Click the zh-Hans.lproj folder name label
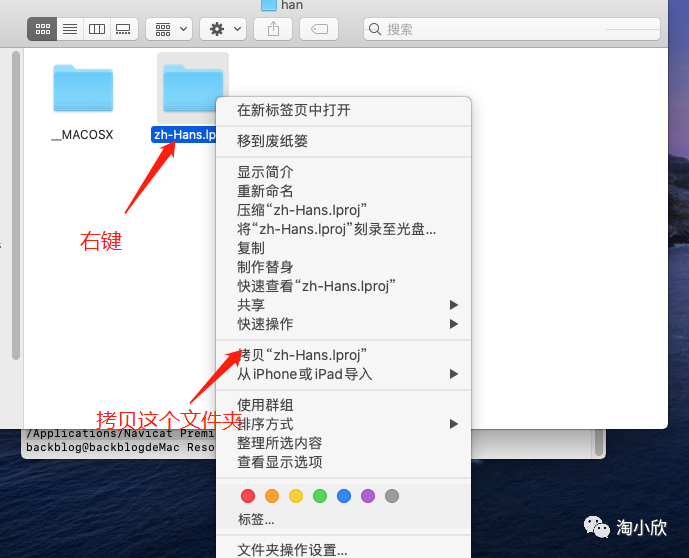Image resolution: width=689 pixels, height=558 pixels. pyautogui.click(x=184, y=134)
